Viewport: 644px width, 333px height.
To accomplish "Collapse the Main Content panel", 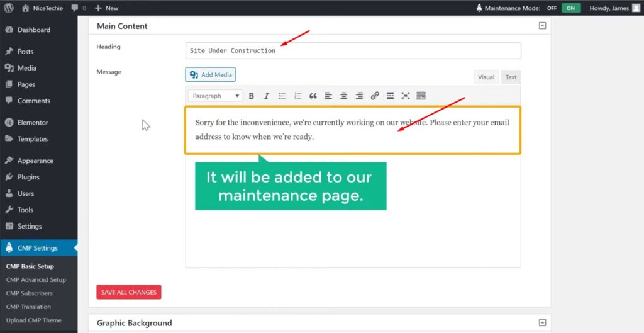I will click(542, 25).
